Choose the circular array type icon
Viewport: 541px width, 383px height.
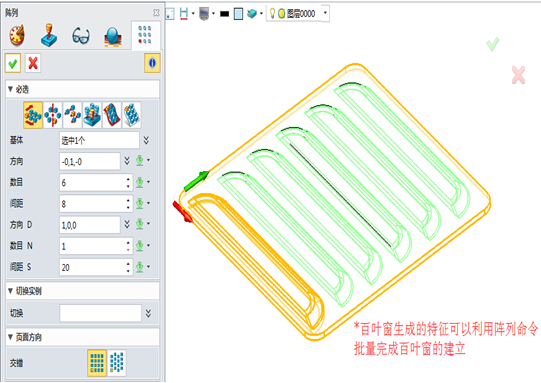[x=53, y=115]
